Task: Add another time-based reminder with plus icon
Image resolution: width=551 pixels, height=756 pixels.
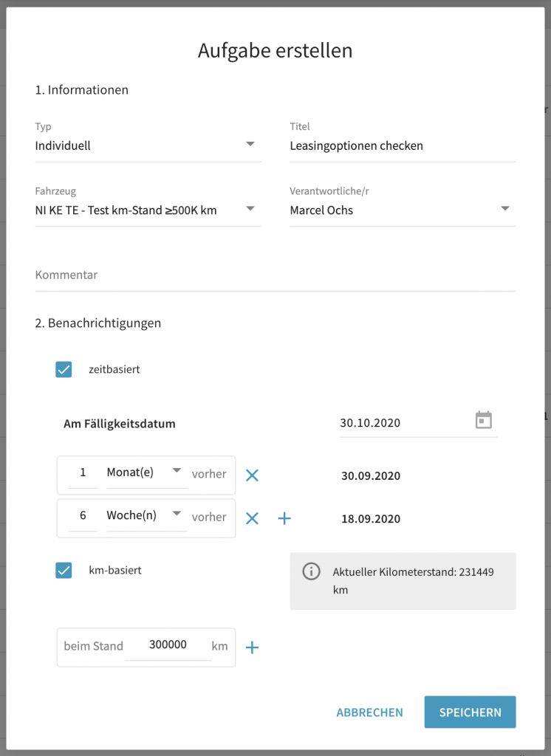Action: tap(284, 518)
